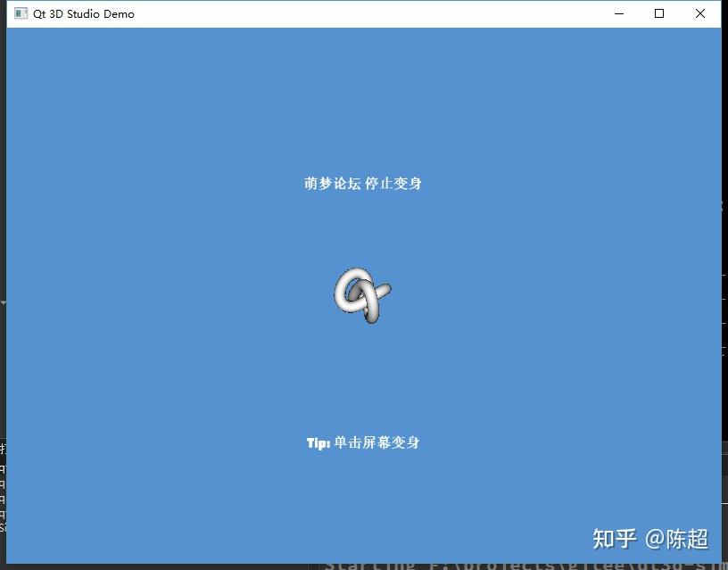Click the 知乎 @陈超 watermark text
The image size is (728, 570).
649,540
